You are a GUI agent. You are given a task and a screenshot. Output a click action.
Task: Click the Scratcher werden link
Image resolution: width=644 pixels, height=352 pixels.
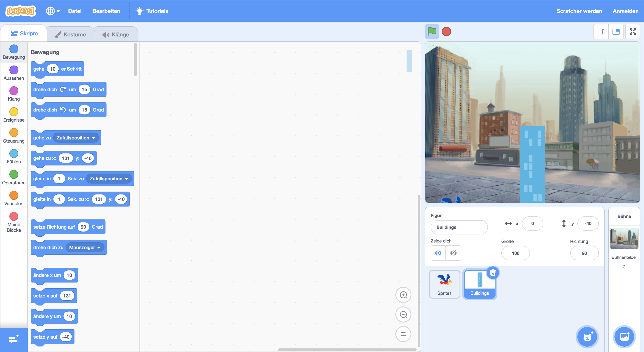click(579, 11)
